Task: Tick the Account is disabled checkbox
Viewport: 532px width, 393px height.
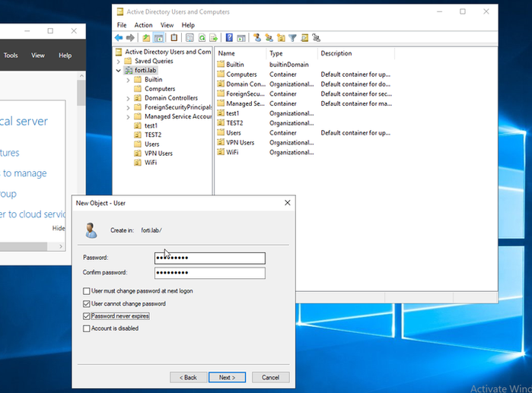Action: 86,328
